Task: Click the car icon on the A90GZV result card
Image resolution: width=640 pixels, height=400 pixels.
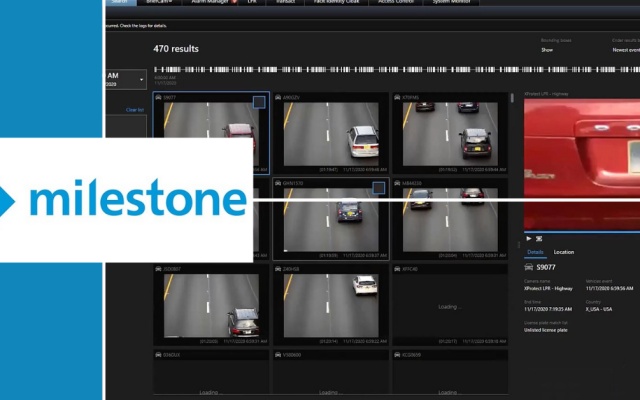Action: click(278, 98)
